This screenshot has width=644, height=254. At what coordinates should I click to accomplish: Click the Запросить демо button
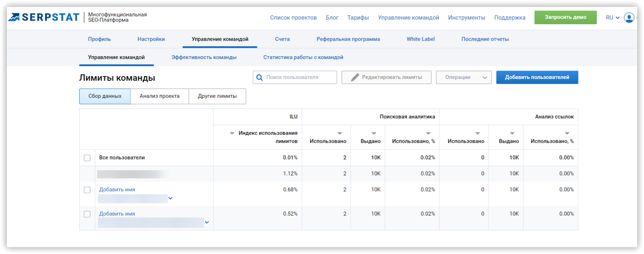[x=565, y=17]
